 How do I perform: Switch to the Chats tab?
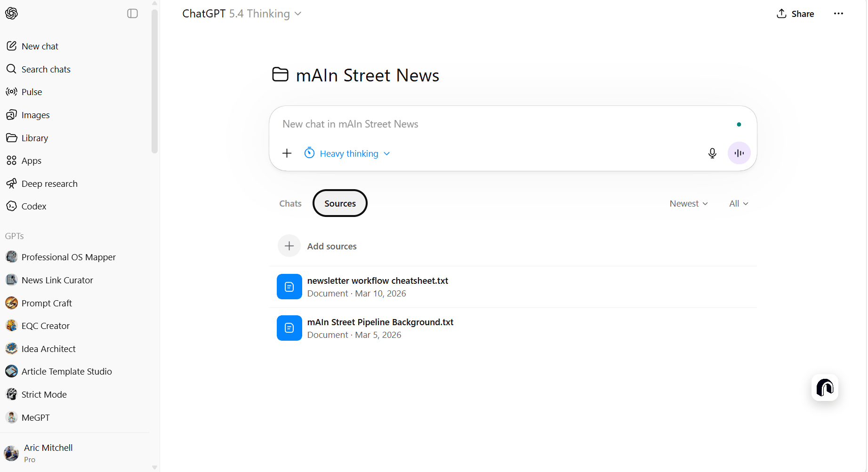click(290, 204)
